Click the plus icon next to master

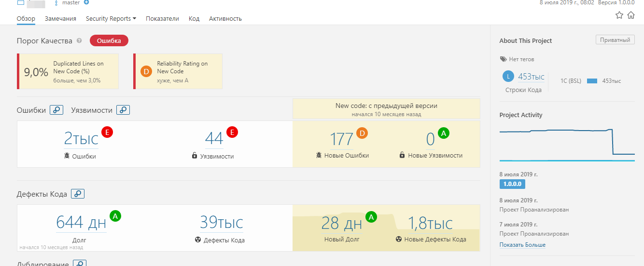pyautogui.click(x=86, y=2)
